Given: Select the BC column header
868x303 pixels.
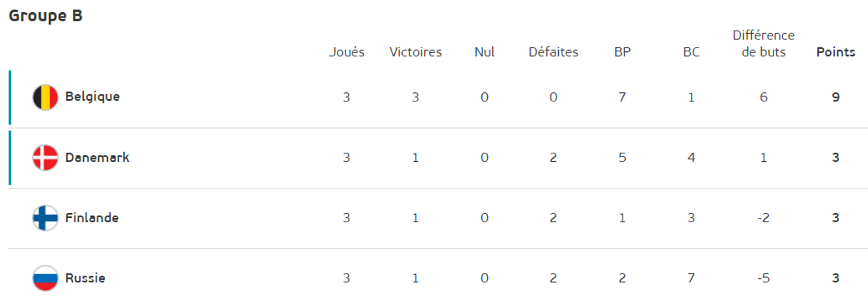Looking at the screenshot, I should tap(691, 52).
